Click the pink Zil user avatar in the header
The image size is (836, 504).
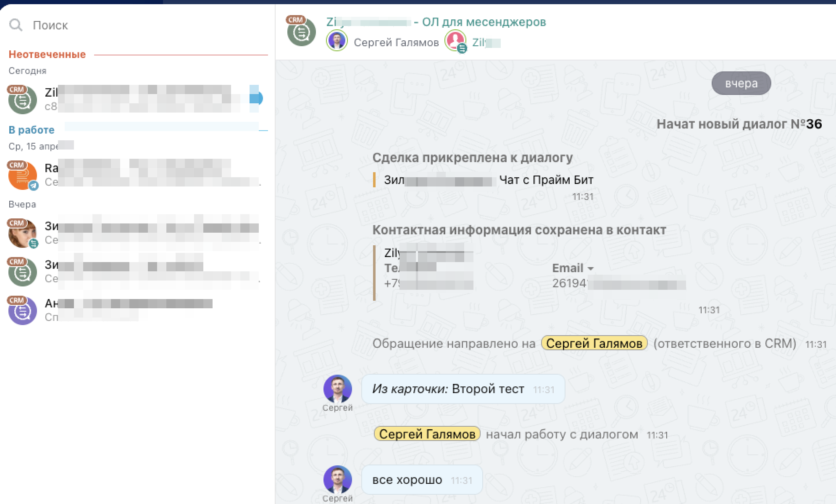point(455,41)
